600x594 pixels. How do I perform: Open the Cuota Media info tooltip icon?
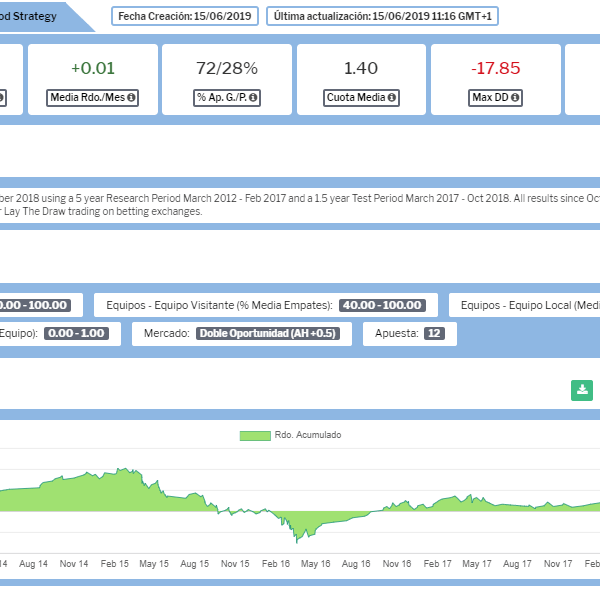pyautogui.click(x=391, y=98)
